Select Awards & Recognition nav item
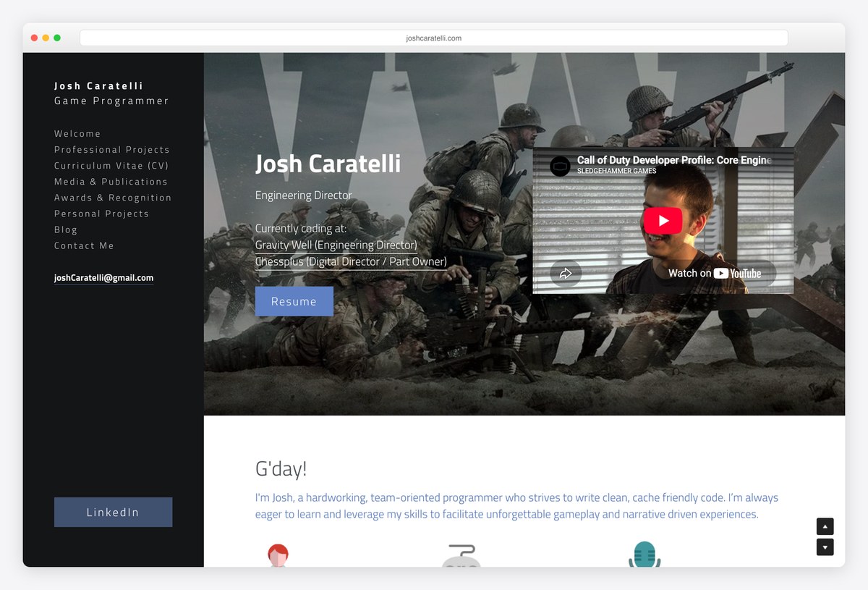 113,198
